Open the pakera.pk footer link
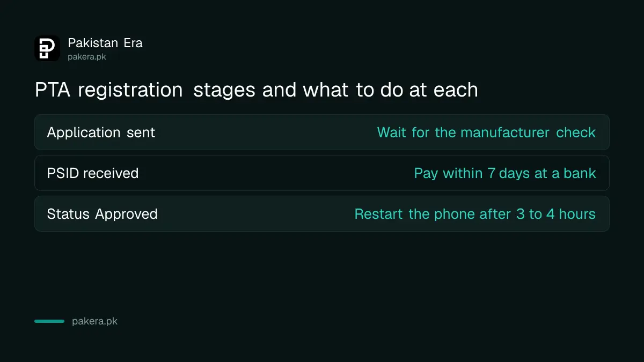This screenshot has width=644, height=362. [x=94, y=322]
